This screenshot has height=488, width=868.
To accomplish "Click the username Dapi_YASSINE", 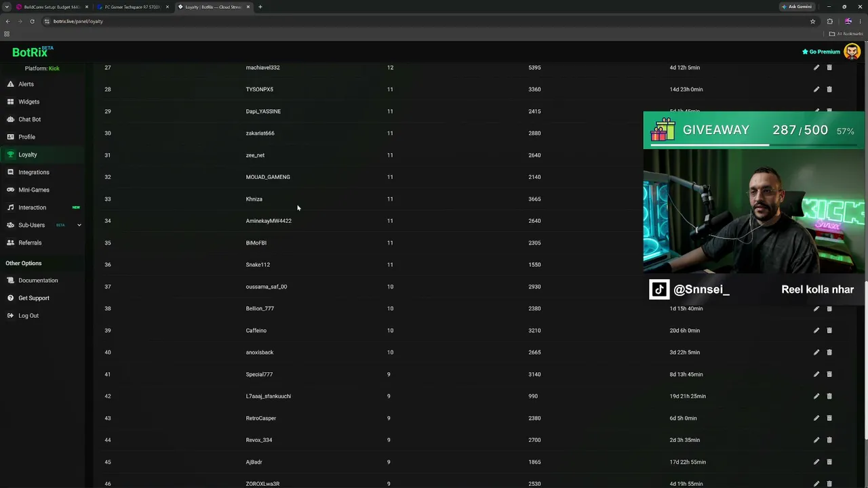I will [263, 111].
